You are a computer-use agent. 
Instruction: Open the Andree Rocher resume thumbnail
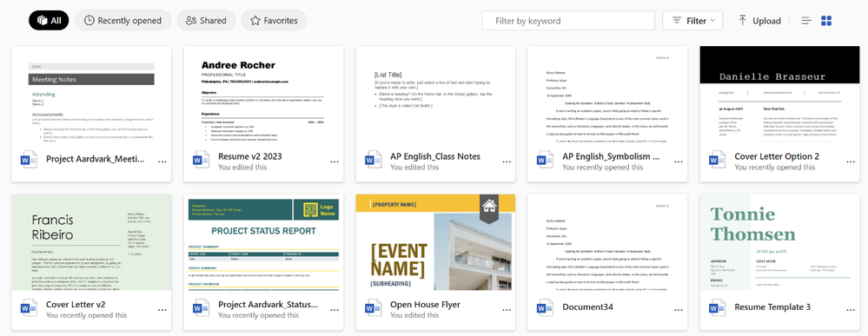(x=263, y=94)
